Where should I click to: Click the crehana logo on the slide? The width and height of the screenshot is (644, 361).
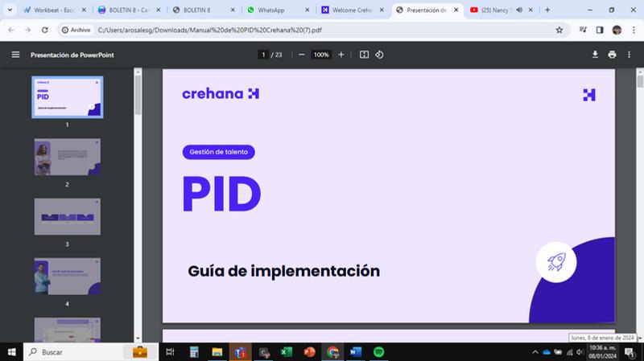click(221, 93)
